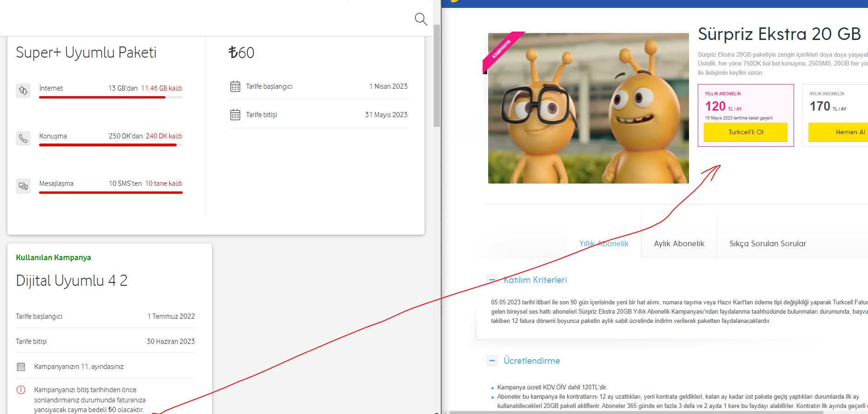The width and height of the screenshot is (868, 414).
Task: Click the Super+ Uyumlu Paketi heading
Action: 86,53
